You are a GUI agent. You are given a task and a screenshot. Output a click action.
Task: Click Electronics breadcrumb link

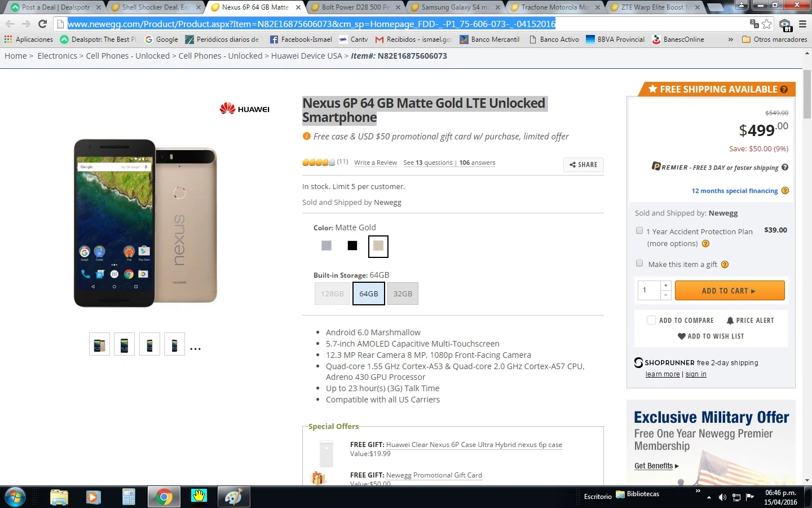(x=57, y=56)
